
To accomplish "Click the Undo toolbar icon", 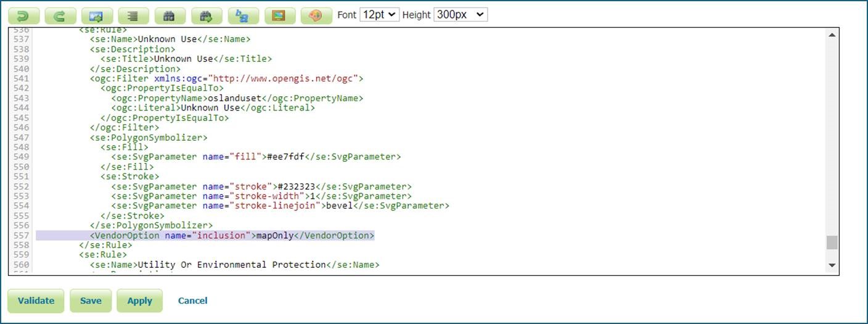I will 23,15.
